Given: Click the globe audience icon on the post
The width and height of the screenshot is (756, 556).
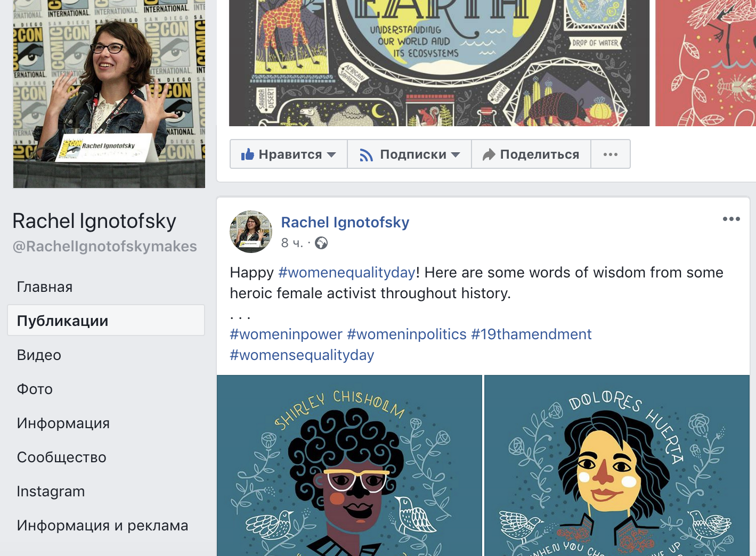Looking at the screenshot, I should tap(321, 243).
